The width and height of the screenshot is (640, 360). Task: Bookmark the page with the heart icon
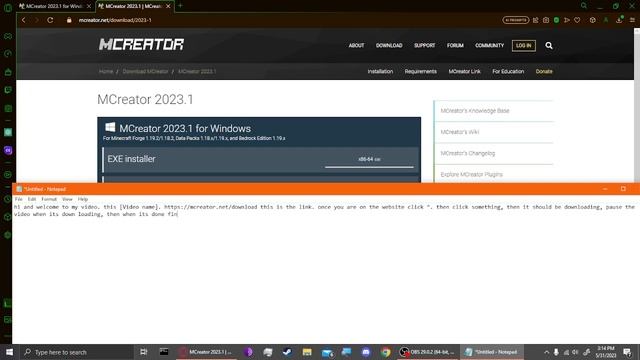(x=577, y=20)
